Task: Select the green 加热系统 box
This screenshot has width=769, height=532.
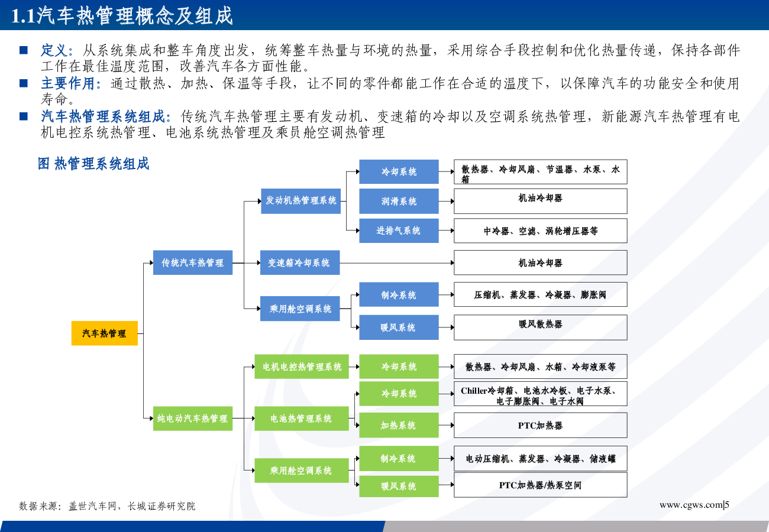Action: (399, 425)
